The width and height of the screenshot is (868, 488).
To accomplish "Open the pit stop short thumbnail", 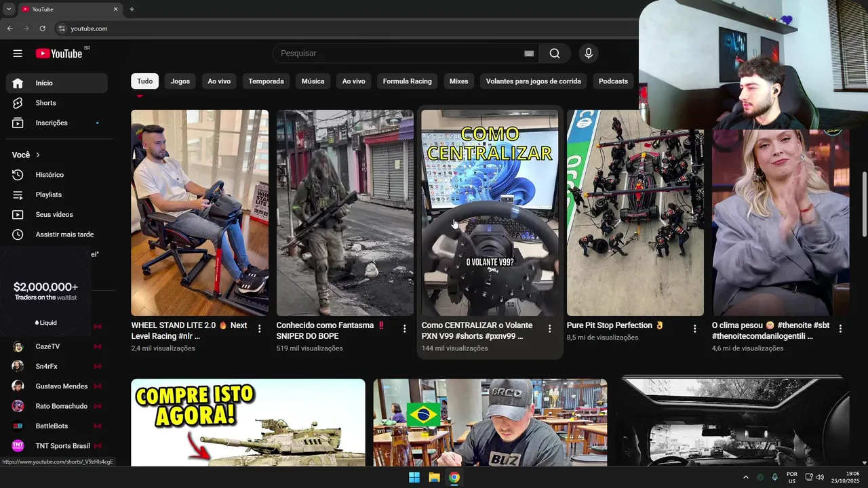I will (635, 213).
